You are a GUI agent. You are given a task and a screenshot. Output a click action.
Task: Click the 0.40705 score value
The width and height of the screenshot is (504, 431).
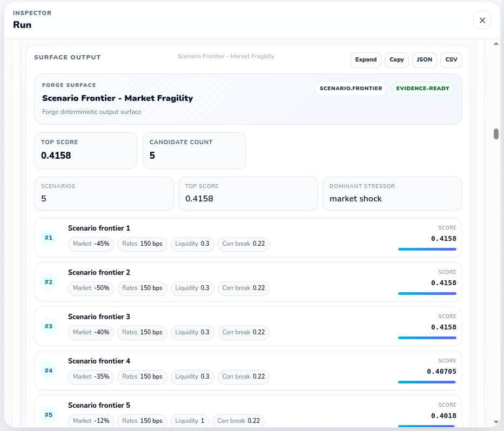[x=442, y=372]
